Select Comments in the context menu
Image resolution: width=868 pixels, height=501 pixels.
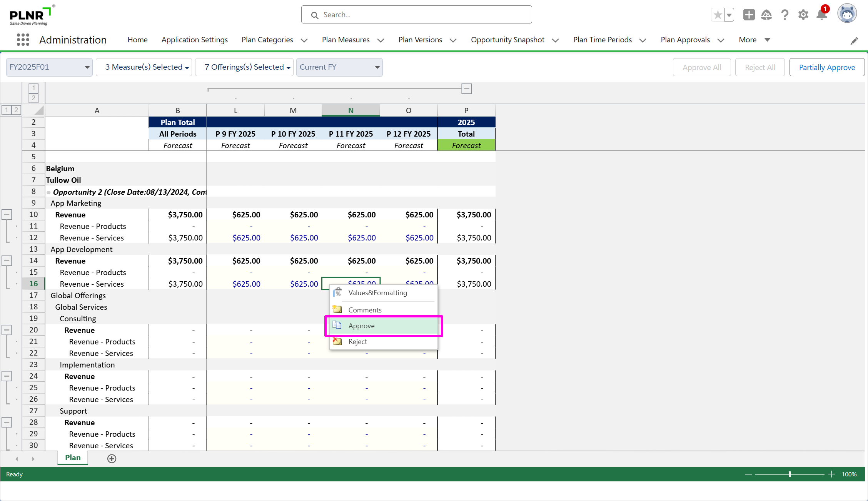pyautogui.click(x=365, y=310)
